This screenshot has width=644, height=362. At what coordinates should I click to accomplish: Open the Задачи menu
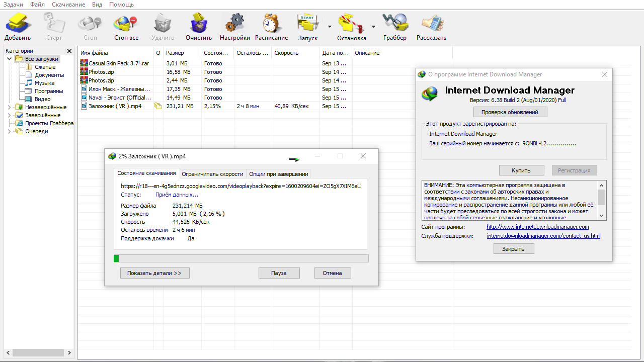click(13, 5)
